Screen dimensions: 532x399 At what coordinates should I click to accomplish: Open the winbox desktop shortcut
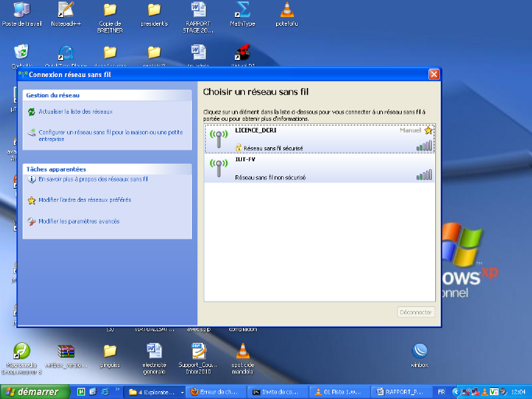pos(420,351)
